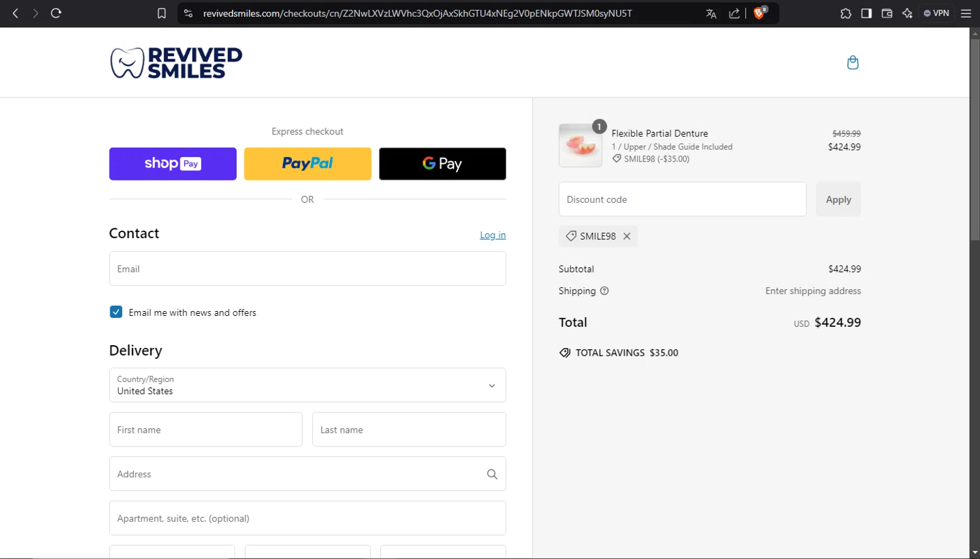Open the translate page icon
Image resolution: width=980 pixels, height=559 pixels.
(711, 13)
